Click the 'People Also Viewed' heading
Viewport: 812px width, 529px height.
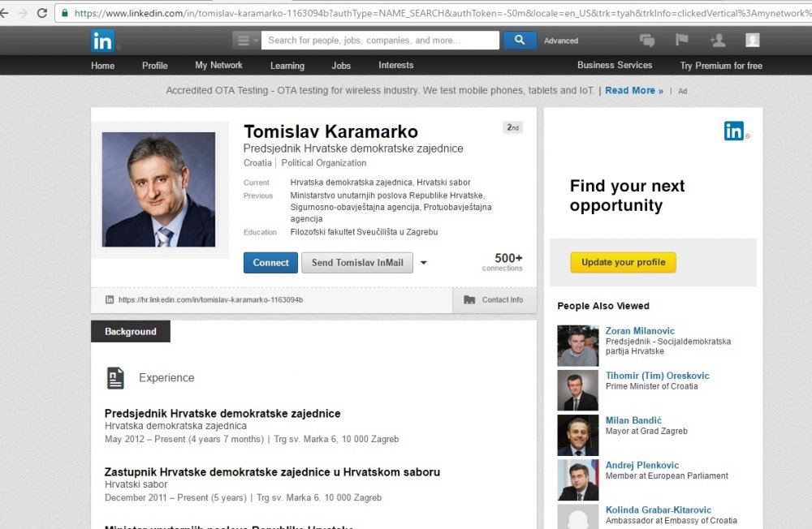[603, 306]
